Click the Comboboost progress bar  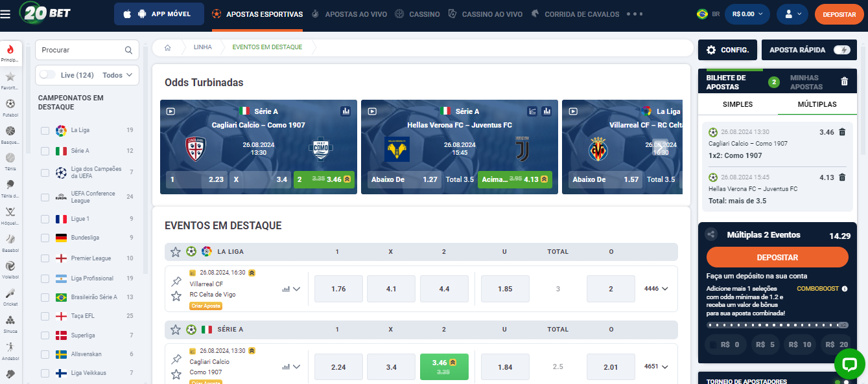(x=777, y=325)
